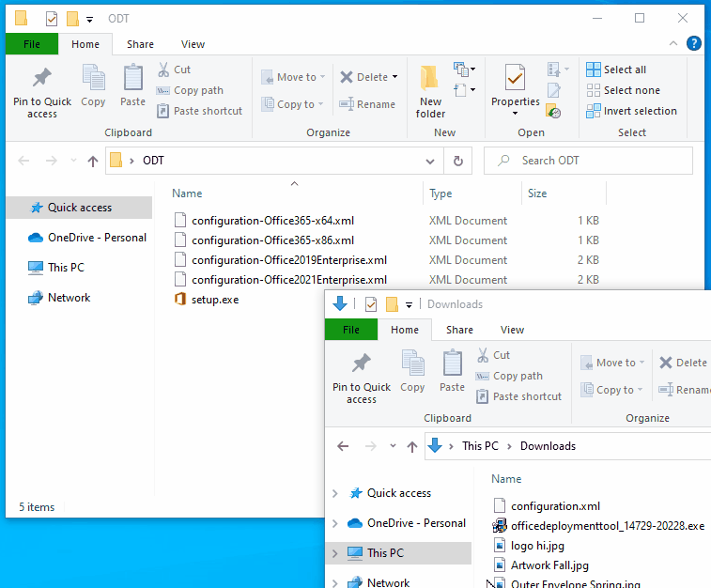Viewport: 711px width, 588px height.
Task: Switch to View tab in Downloads window
Action: click(512, 330)
